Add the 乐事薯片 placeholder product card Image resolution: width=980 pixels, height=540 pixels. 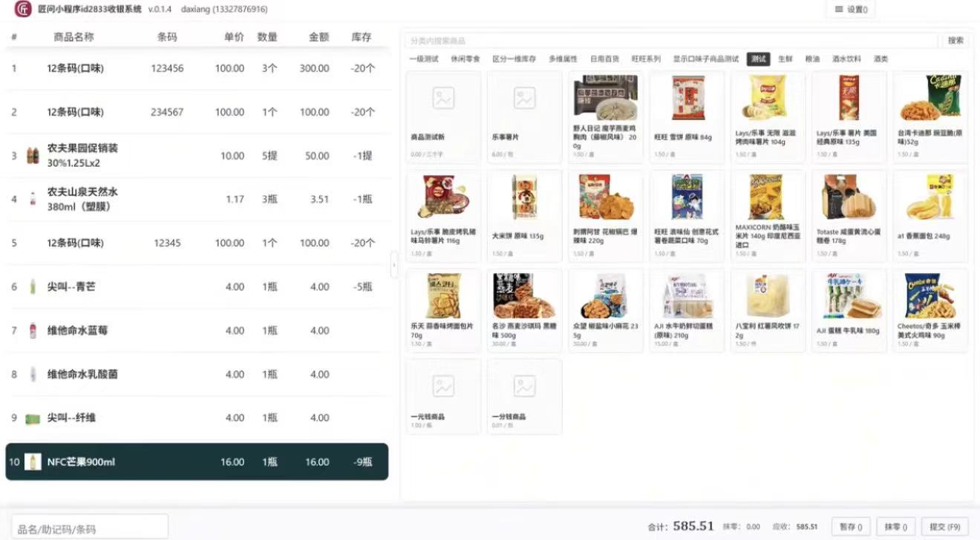coord(524,117)
